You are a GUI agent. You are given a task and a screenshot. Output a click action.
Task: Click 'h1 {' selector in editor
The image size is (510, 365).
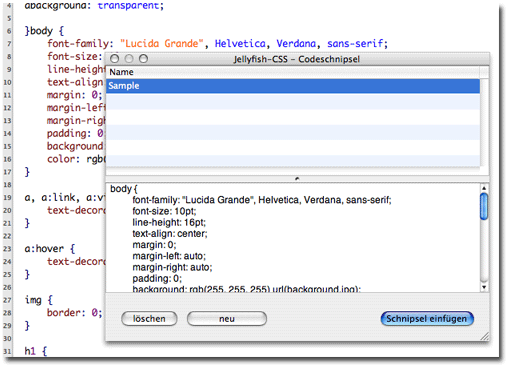(x=36, y=351)
